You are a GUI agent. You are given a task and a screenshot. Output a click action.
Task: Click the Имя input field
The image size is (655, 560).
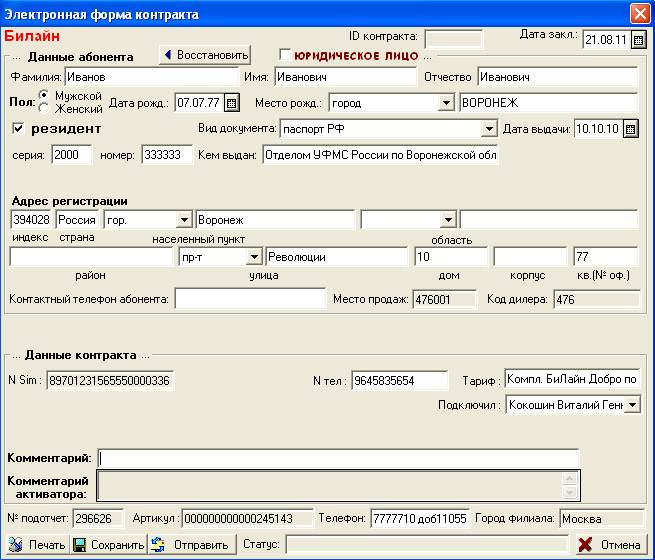point(345,77)
